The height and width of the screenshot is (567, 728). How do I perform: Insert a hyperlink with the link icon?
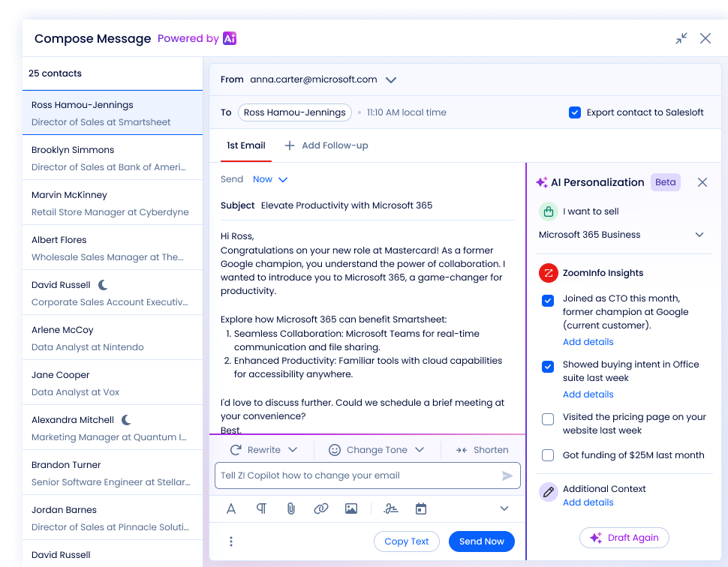point(320,509)
